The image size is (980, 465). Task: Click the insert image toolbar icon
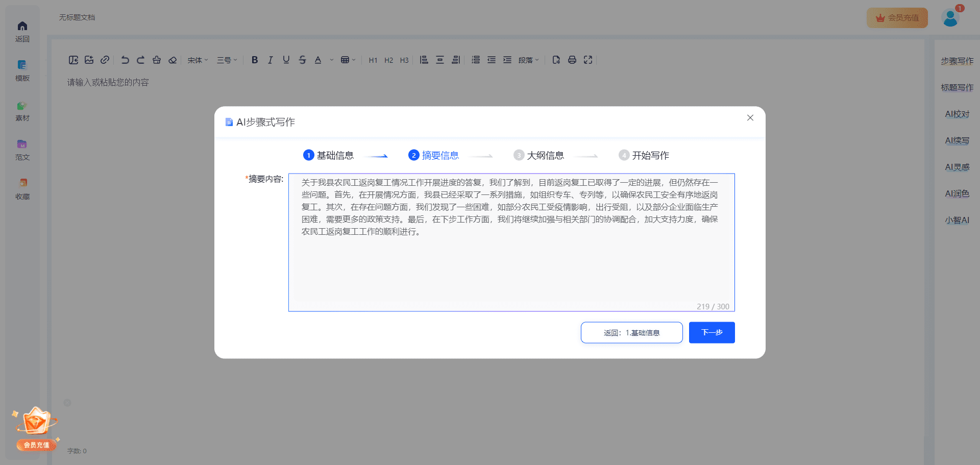coord(89,60)
